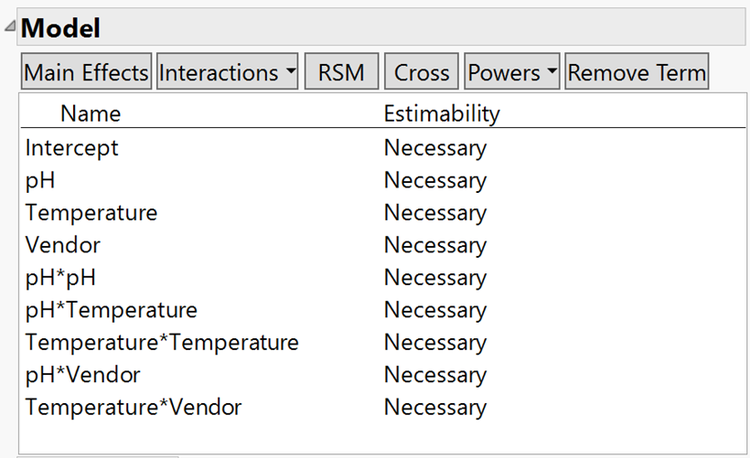Change Estimability for pH*Vendor
The image size is (750, 458).
(x=435, y=375)
